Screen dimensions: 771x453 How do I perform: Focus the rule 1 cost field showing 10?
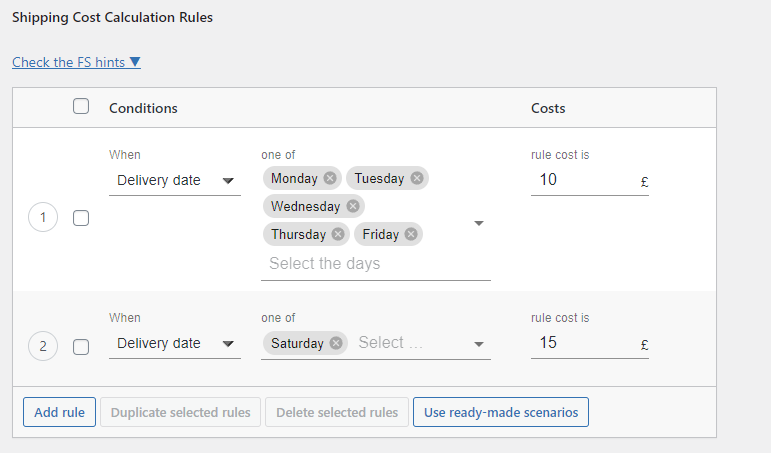point(590,181)
